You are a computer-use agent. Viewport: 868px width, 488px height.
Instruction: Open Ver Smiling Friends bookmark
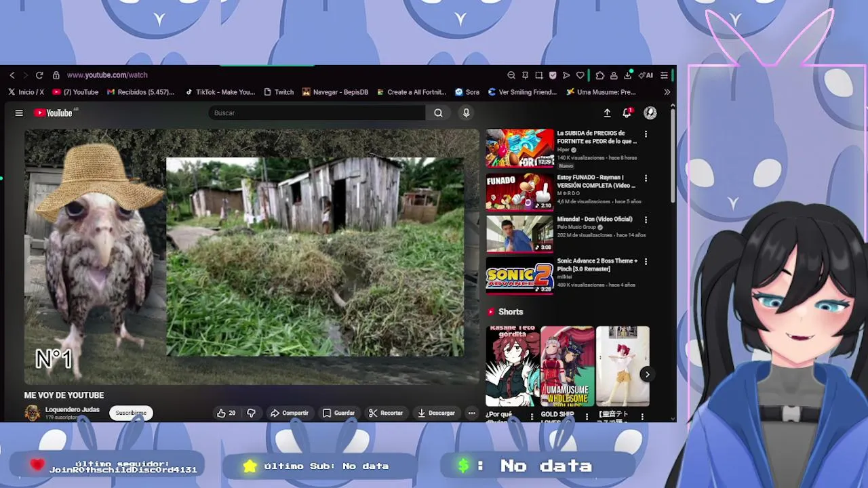coord(523,92)
